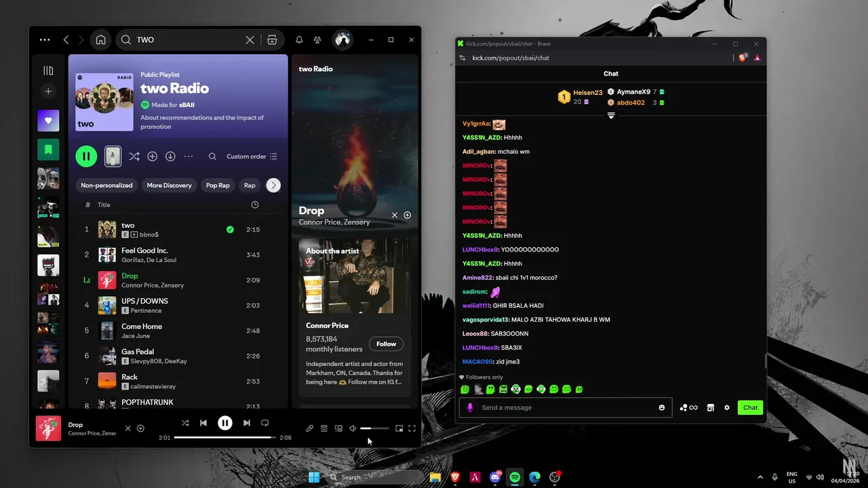
Task: Open Friend Activity icon in Spotify top bar
Action: 317,40
